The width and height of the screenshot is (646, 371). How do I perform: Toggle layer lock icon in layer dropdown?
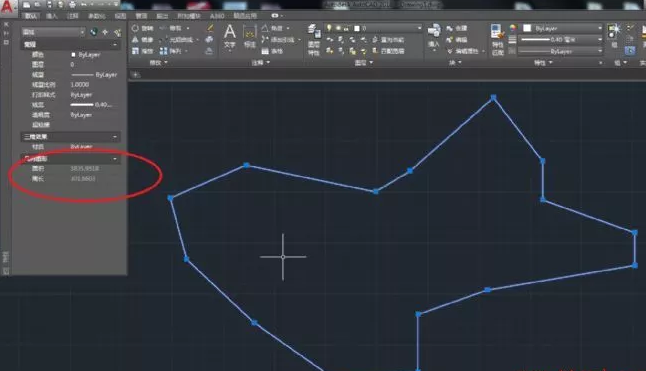coord(347,28)
